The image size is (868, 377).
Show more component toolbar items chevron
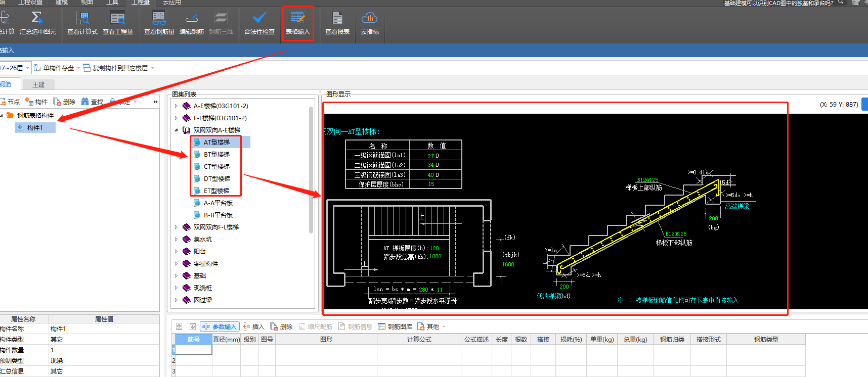(x=156, y=102)
